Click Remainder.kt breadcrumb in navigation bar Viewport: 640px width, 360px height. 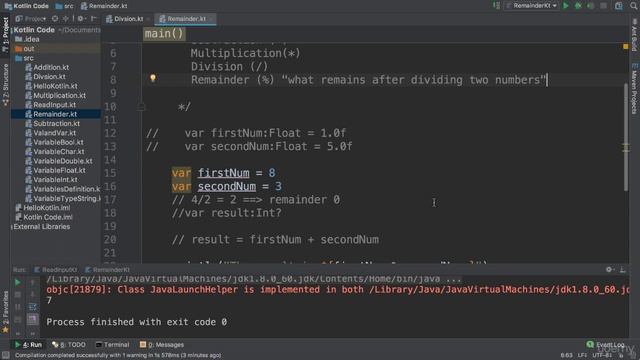click(x=104, y=6)
